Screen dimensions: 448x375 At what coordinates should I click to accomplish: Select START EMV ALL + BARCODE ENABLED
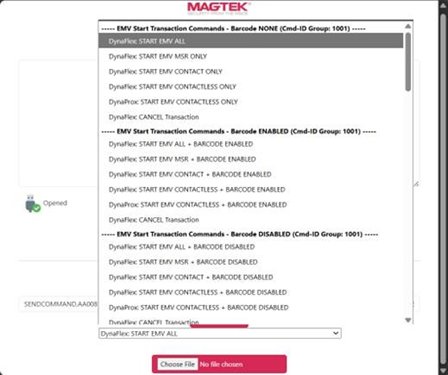(x=251, y=144)
